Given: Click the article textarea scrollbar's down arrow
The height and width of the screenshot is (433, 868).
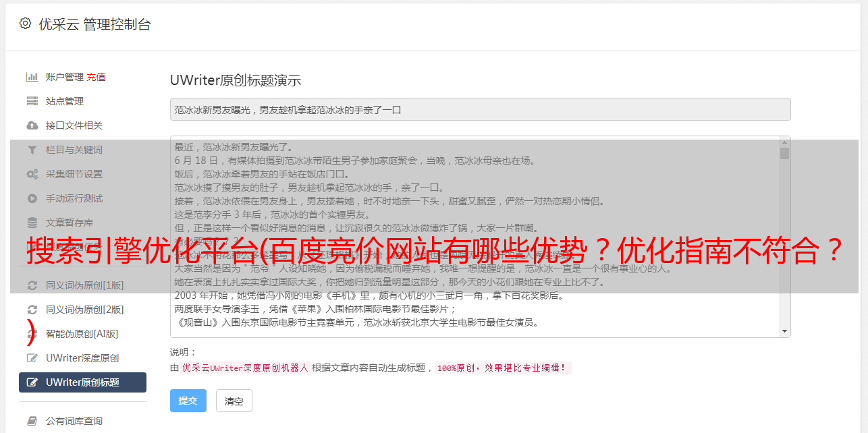Looking at the screenshot, I should (784, 331).
